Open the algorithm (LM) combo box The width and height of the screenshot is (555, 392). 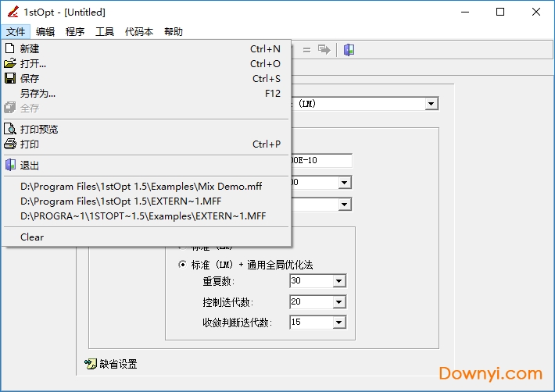(431, 104)
